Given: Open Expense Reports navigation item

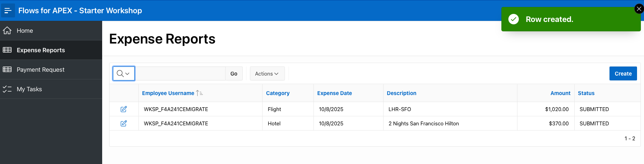Looking at the screenshot, I should [51, 50].
